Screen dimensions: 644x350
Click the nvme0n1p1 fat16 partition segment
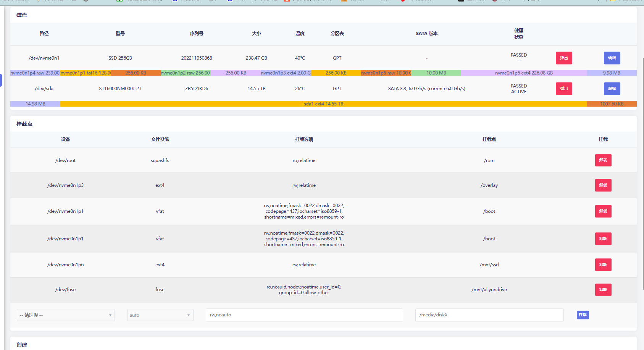click(86, 73)
